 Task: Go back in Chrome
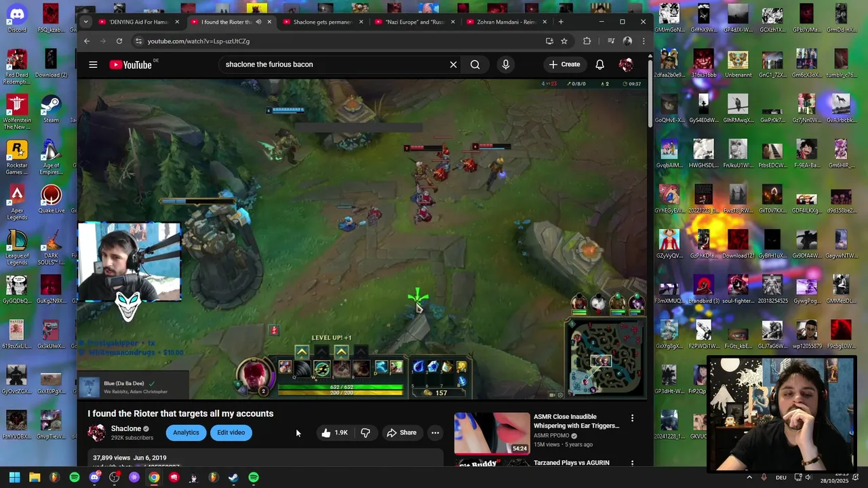click(87, 41)
